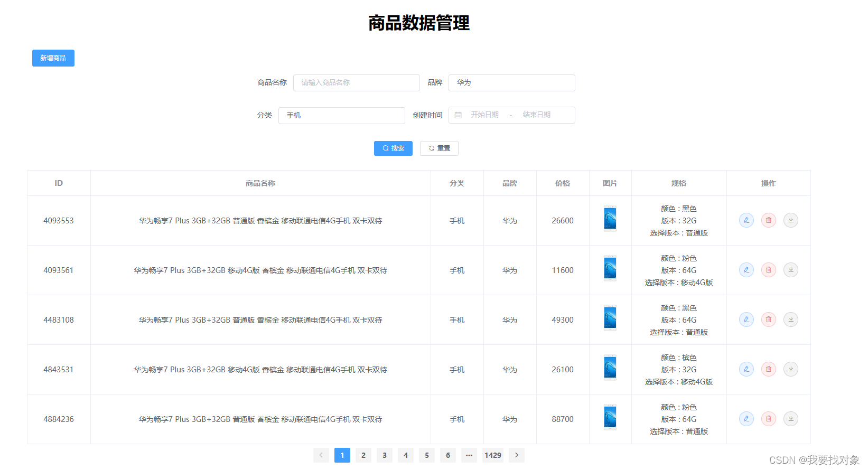Click the 操作 column header
The image size is (868, 470).
coord(769,183)
